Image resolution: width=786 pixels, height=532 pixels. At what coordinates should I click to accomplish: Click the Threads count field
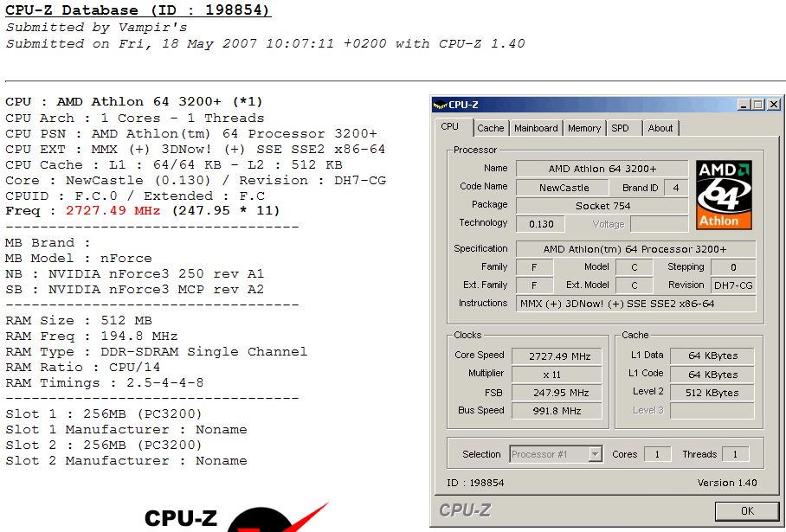735,454
